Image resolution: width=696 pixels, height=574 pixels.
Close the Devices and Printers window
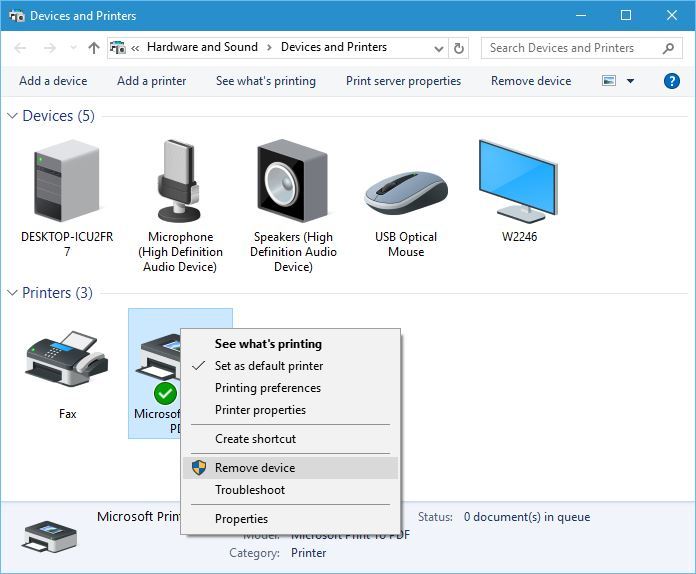click(x=672, y=16)
